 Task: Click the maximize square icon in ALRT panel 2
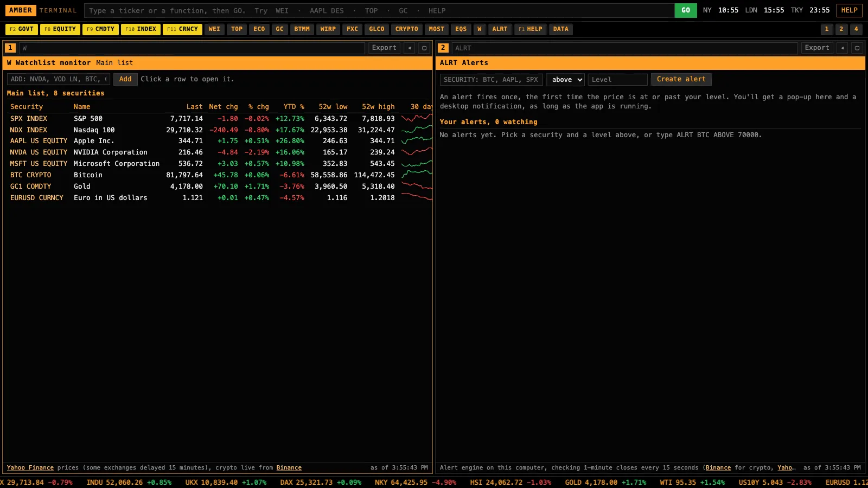(857, 48)
